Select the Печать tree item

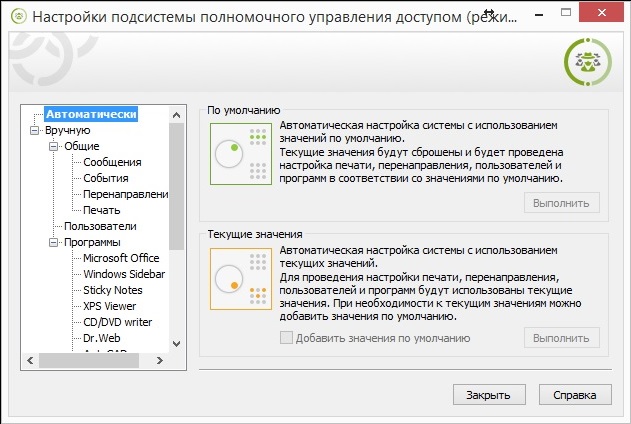tap(102, 210)
